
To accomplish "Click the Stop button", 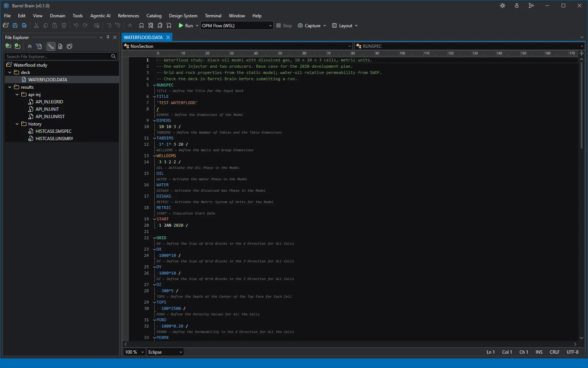I will click(284, 25).
